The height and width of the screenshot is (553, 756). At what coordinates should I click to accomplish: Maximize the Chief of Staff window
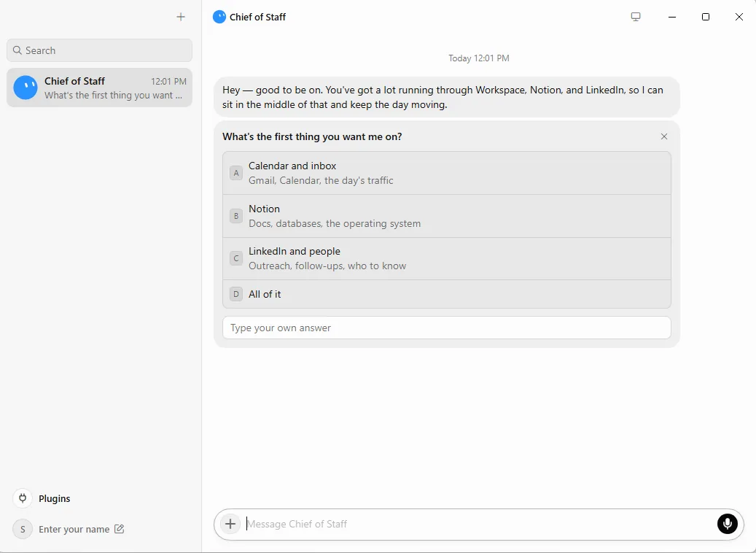[x=706, y=17]
